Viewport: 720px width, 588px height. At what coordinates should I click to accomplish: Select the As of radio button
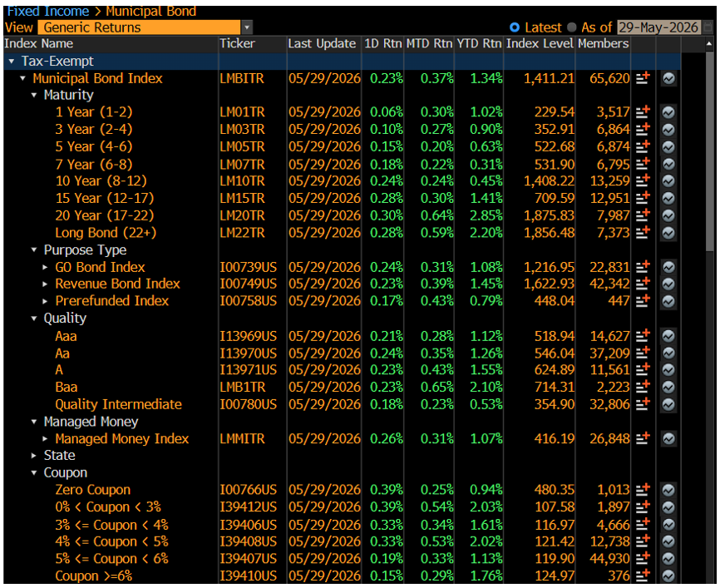[572, 27]
